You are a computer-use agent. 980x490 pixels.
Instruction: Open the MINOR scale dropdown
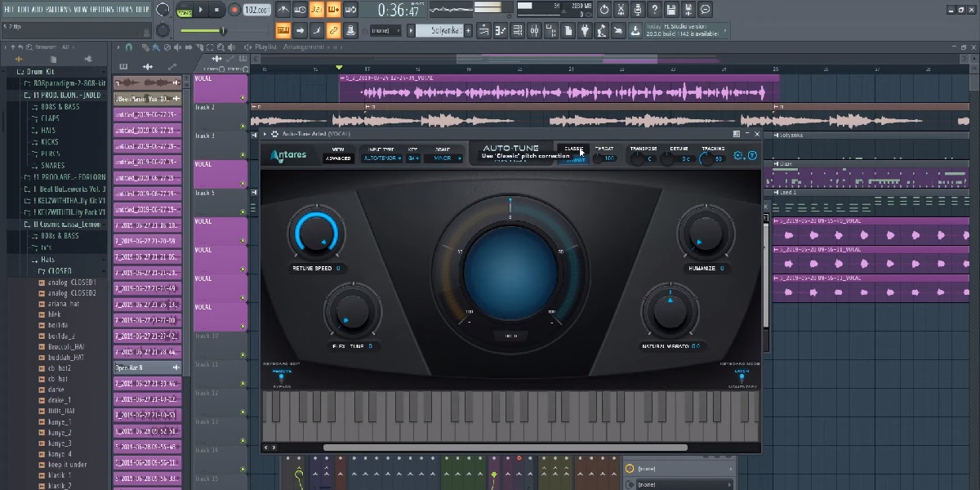(444, 158)
